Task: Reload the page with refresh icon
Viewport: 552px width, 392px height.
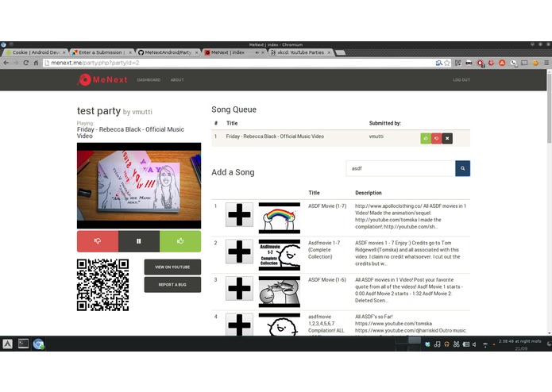Action: pos(25,63)
